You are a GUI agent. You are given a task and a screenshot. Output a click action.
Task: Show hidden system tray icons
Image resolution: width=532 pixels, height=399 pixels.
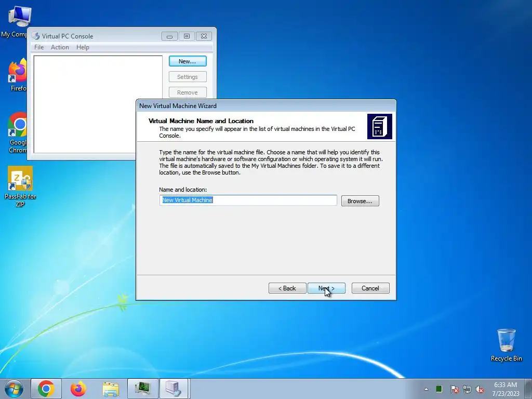tap(426, 389)
